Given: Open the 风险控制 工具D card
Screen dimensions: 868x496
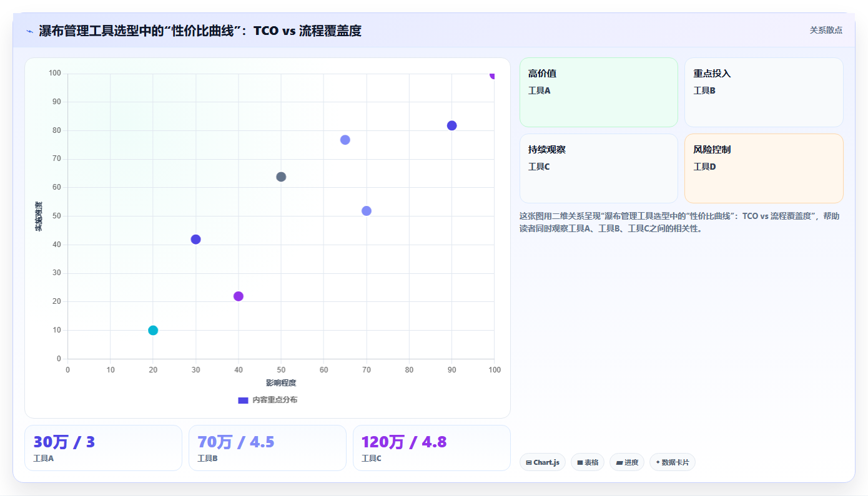Looking at the screenshot, I should (x=764, y=168).
